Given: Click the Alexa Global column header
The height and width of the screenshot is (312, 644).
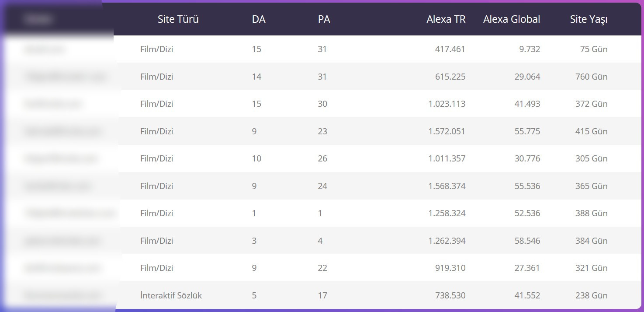Looking at the screenshot, I should pos(511,19).
